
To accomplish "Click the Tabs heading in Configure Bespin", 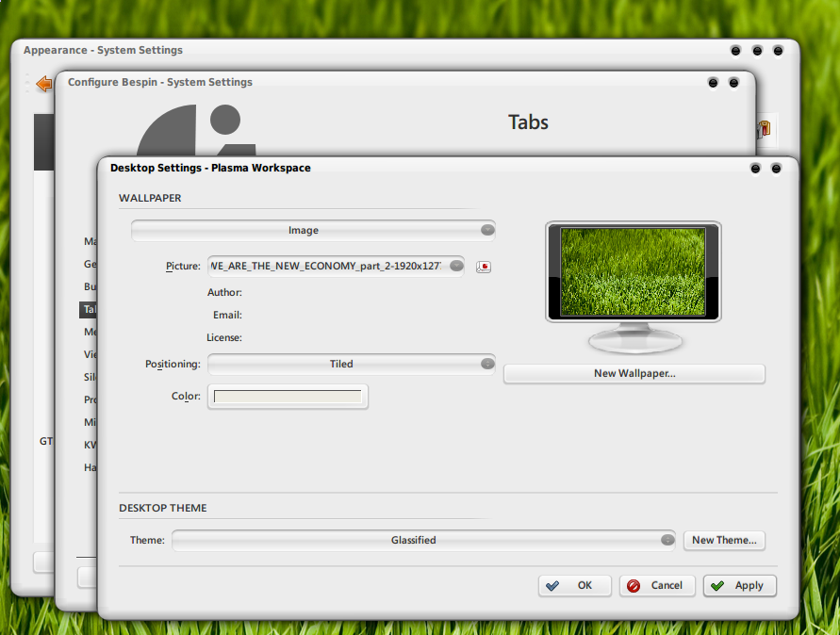I will [x=528, y=122].
